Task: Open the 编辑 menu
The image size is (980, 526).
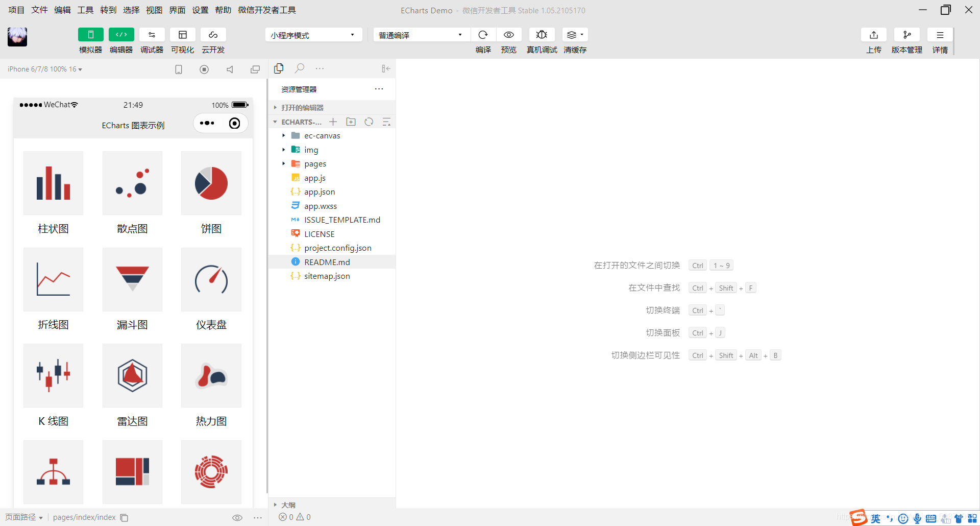Action: (62, 10)
